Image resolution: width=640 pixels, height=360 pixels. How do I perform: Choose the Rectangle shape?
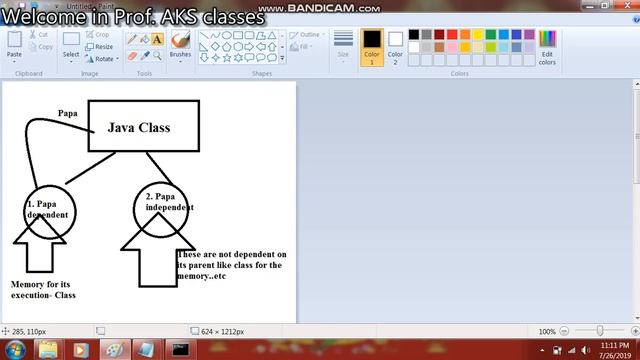(238, 36)
